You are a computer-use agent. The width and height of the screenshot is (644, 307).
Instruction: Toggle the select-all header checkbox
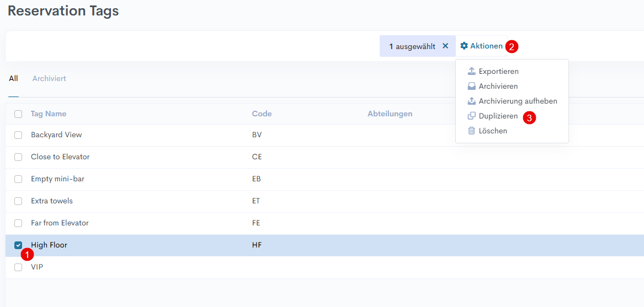coord(18,114)
